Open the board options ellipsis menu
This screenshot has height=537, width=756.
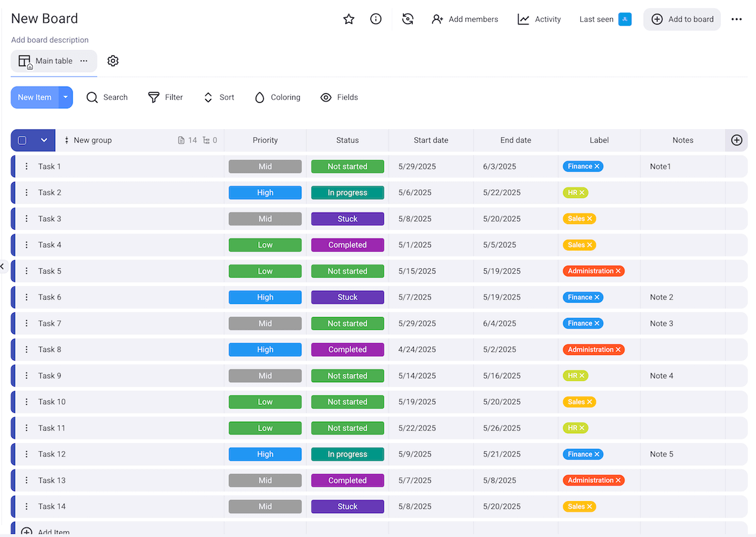point(736,19)
